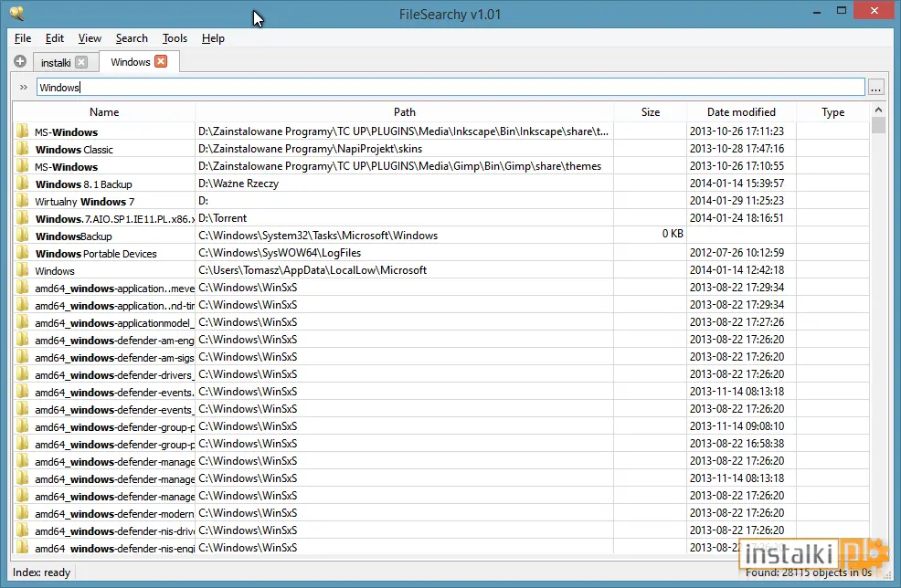This screenshot has height=588, width=901.
Task: Click the vertical scrollbar thumb
Action: point(878,124)
